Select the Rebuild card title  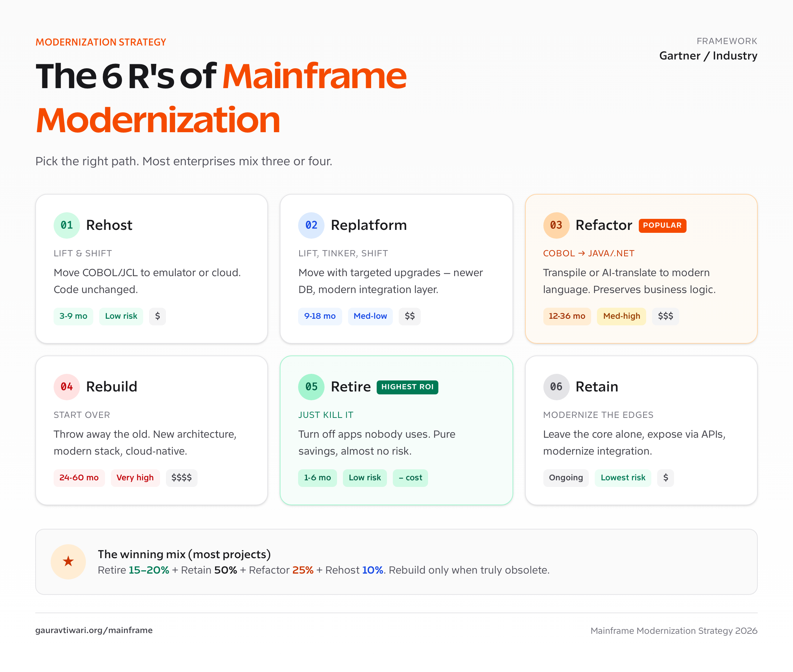click(112, 387)
